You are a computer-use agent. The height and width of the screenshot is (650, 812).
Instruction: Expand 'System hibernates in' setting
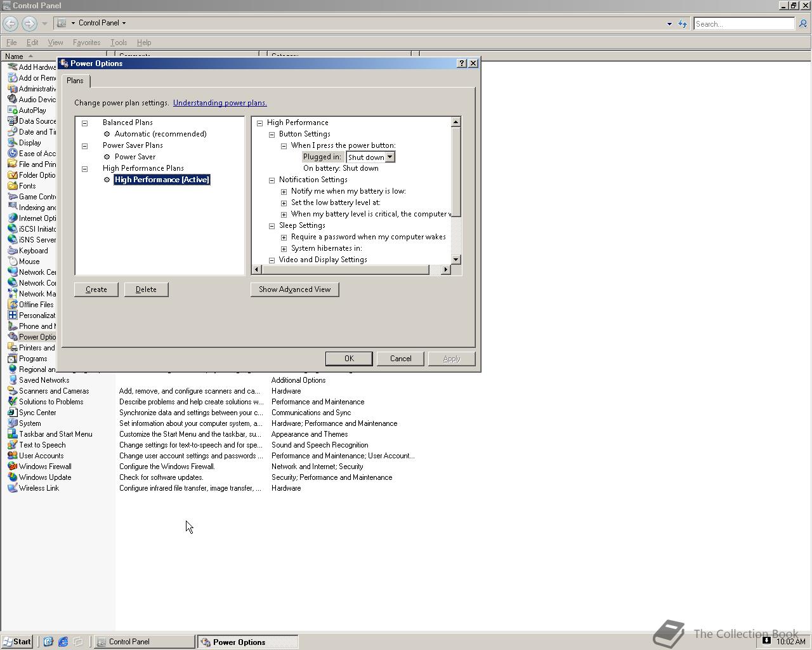(x=284, y=249)
